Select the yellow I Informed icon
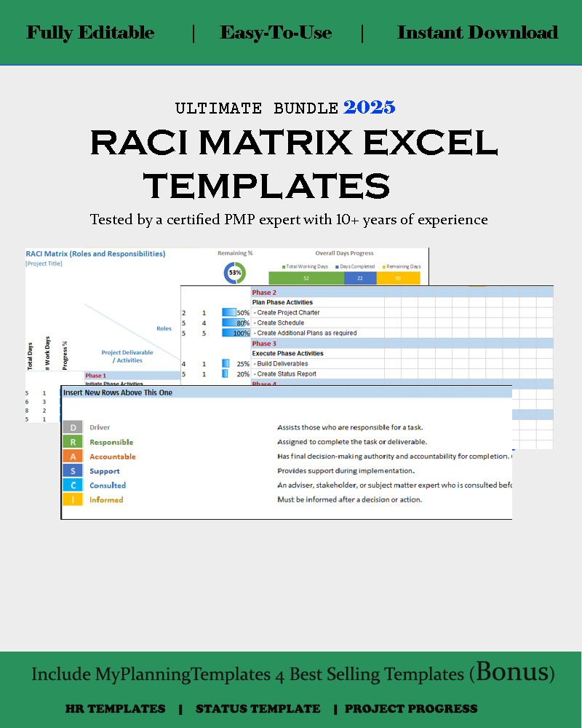Viewport: 582px width, 728px height. (72, 499)
